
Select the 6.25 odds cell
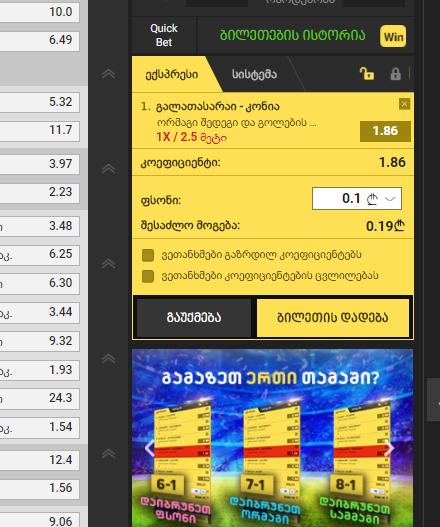pyautogui.click(x=40, y=254)
